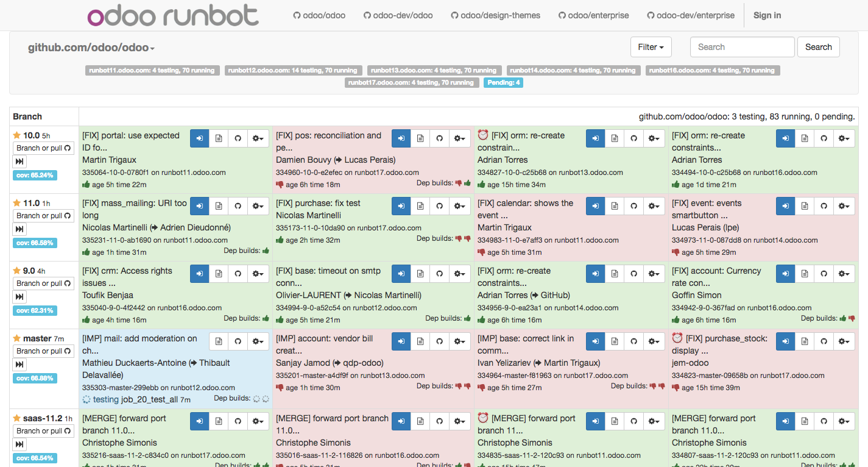Image resolution: width=868 pixels, height=467 pixels.
Task: Open the logs icon for the [FIX] mass_mailing build
Action: pos(219,205)
